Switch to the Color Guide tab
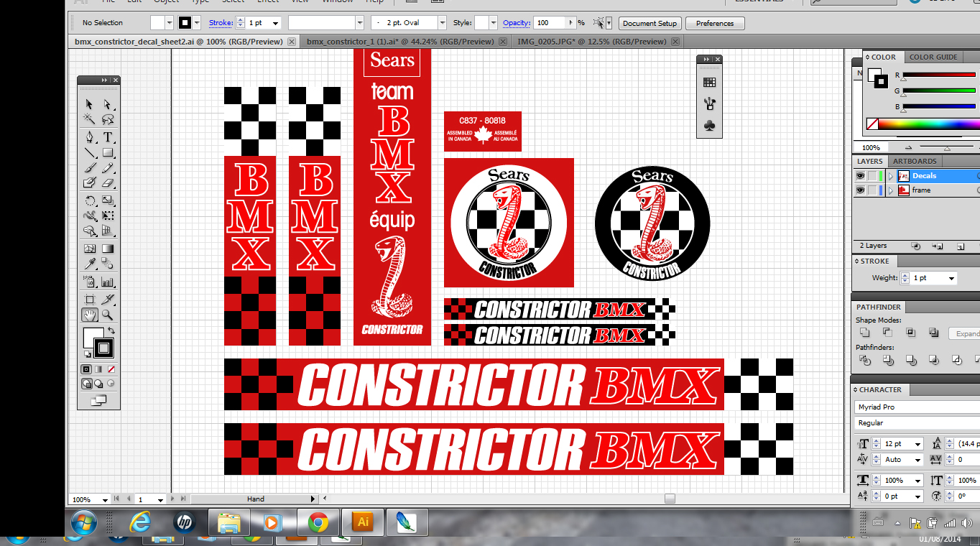The image size is (980, 546). pos(933,57)
